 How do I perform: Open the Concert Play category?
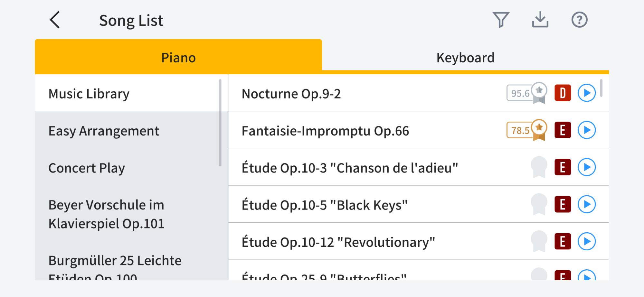pos(87,168)
